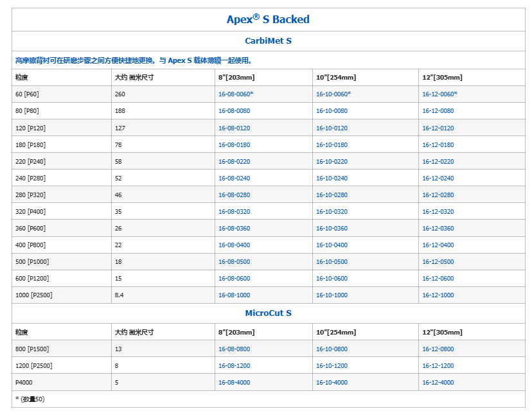
Task: Open part number 16-08-0400
Action: pyautogui.click(x=234, y=245)
